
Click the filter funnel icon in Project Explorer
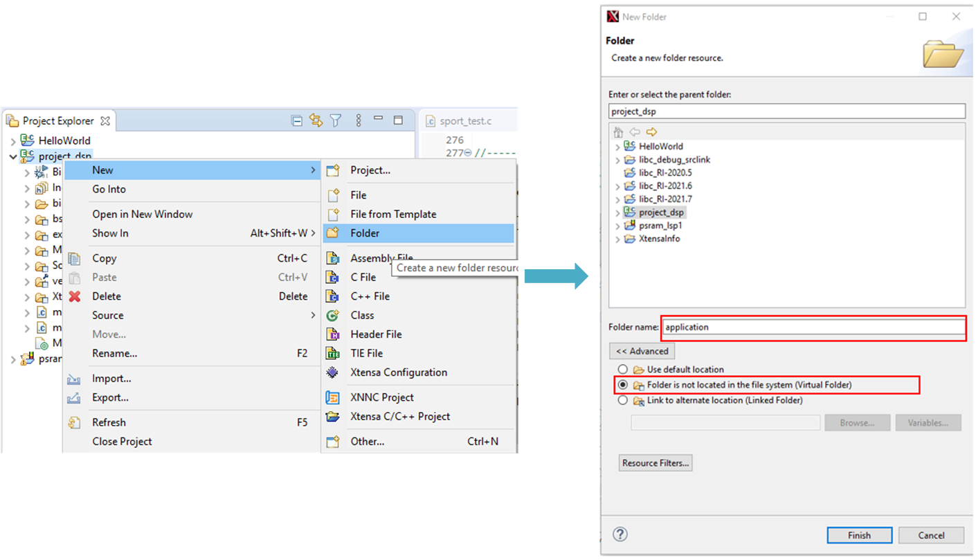pos(336,120)
